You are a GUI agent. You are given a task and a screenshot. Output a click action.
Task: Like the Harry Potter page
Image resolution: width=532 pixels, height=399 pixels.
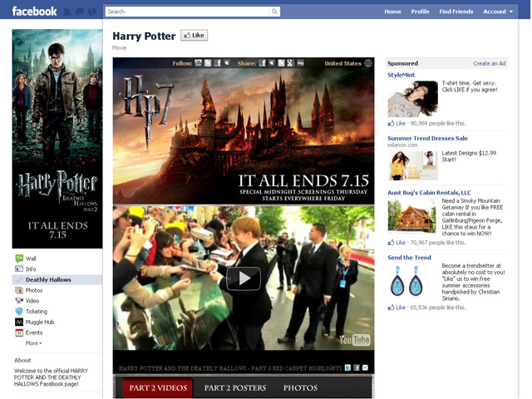coord(194,35)
